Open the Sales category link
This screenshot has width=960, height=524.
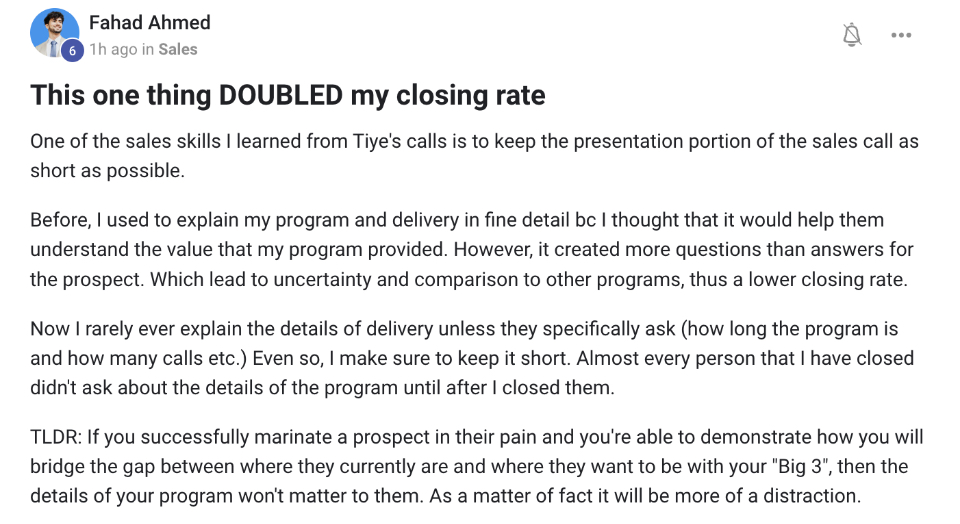pos(178,49)
